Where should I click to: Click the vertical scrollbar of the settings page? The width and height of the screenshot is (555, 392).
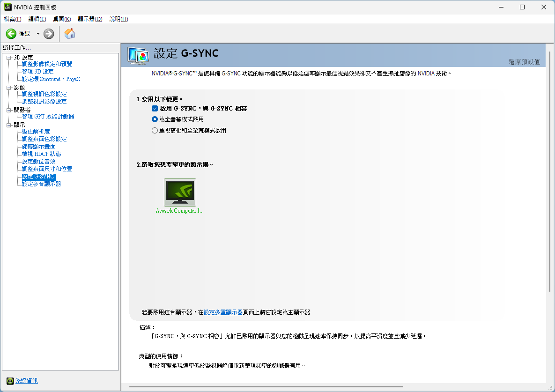point(550,171)
